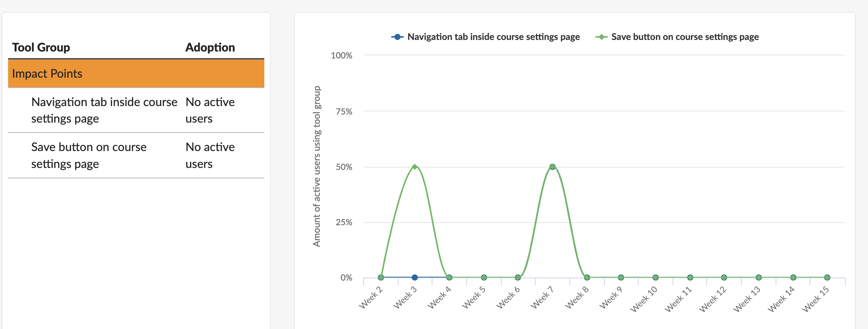Click the 50% y-axis label
The height and width of the screenshot is (329, 868).
pos(344,167)
